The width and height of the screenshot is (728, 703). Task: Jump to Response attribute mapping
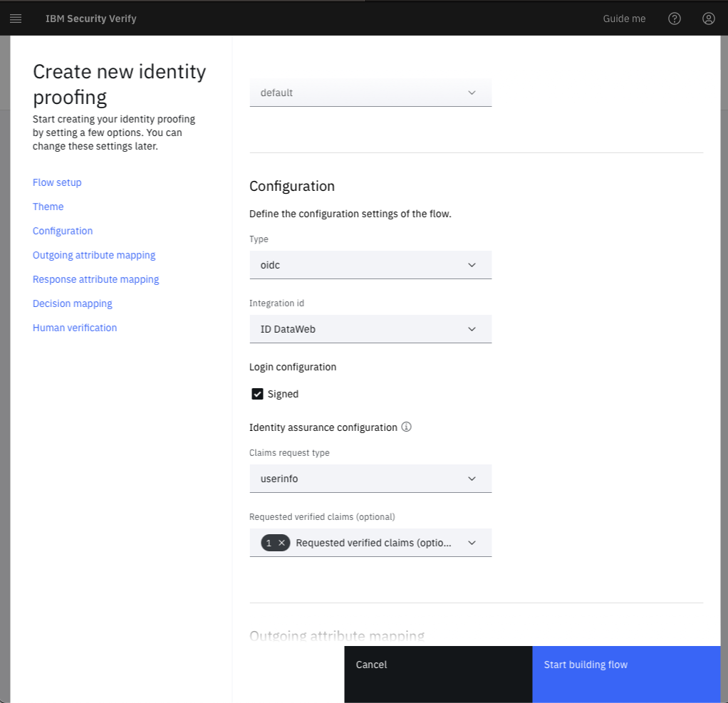(x=95, y=279)
